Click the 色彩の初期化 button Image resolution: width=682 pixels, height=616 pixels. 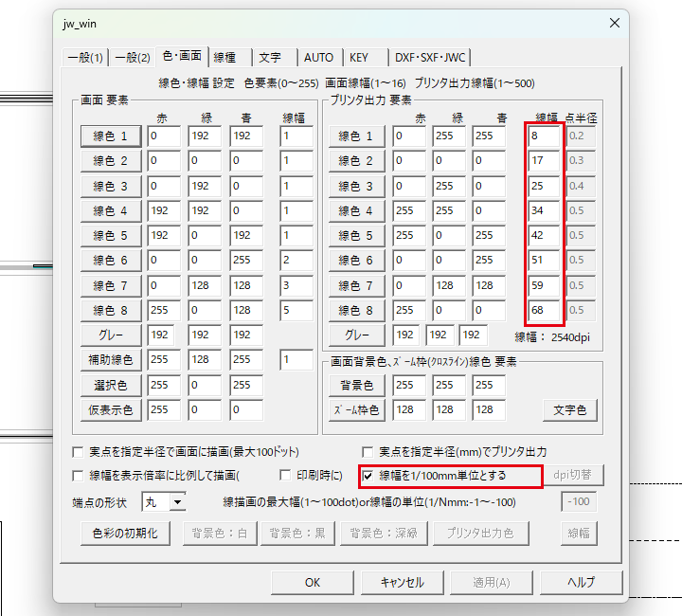(x=125, y=534)
